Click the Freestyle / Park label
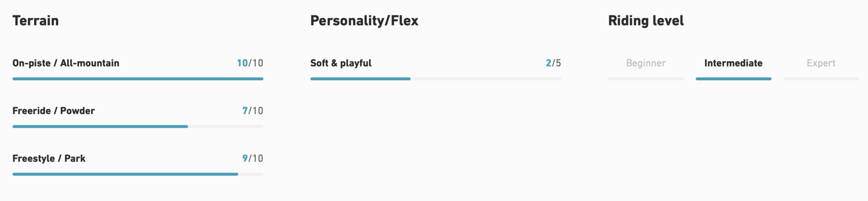This screenshot has width=868, height=201. 49,159
